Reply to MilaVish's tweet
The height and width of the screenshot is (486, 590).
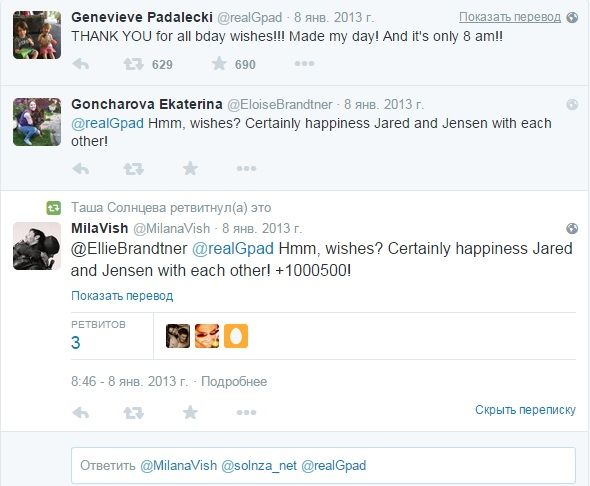pos(81,413)
